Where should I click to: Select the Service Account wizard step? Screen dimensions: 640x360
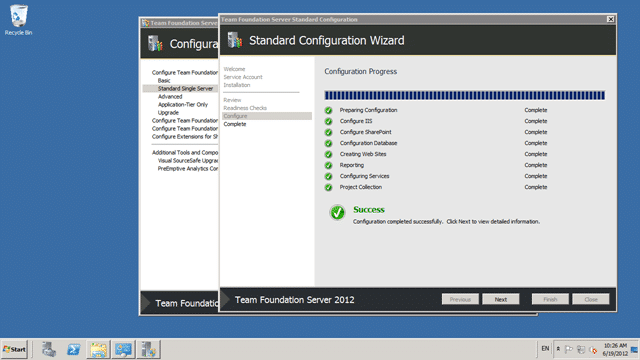(x=243, y=77)
